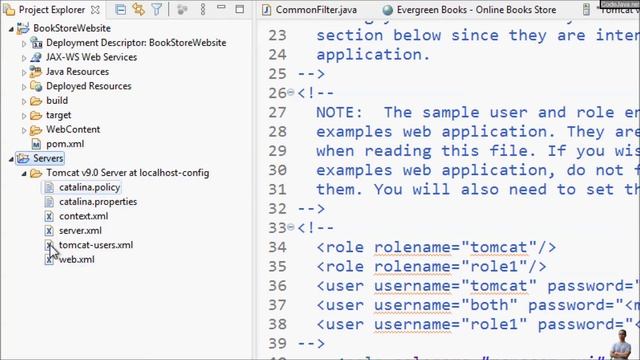Select the BookStoreWebsite project
The height and width of the screenshot is (360, 640).
(x=72, y=28)
